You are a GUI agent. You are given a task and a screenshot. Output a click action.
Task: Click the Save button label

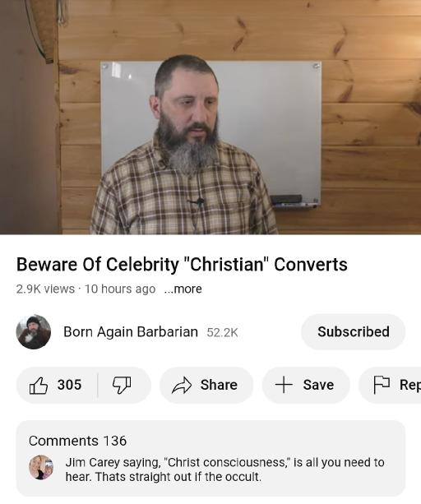(318, 385)
